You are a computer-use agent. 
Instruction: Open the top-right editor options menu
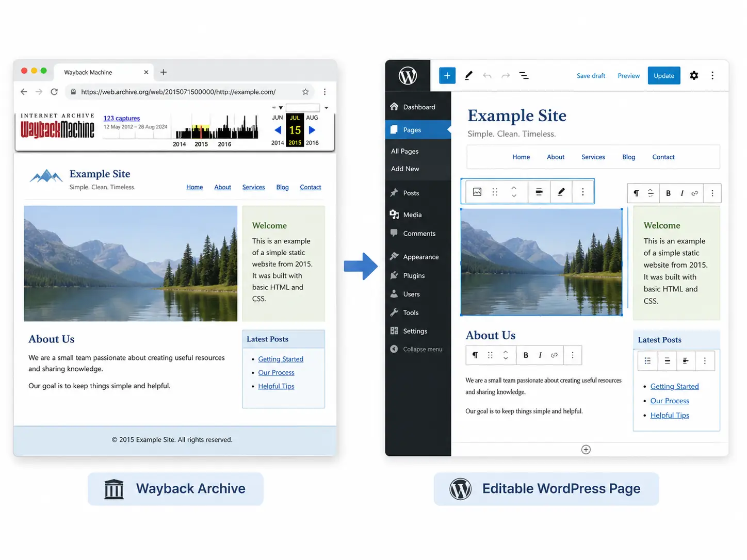(712, 75)
